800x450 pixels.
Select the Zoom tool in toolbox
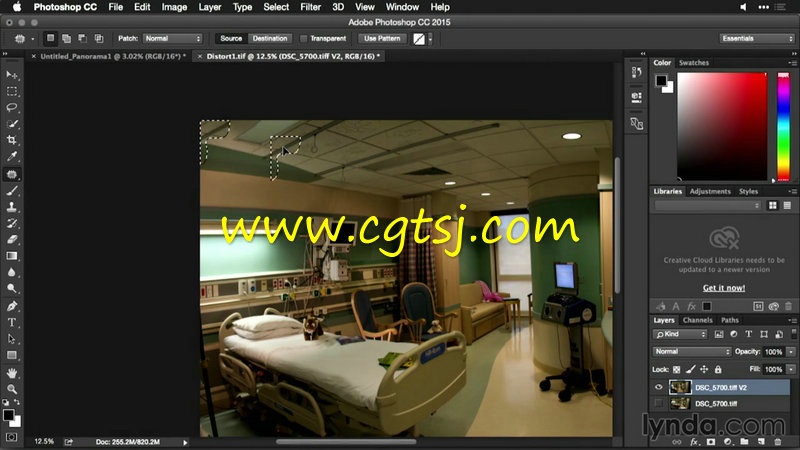pos(11,389)
